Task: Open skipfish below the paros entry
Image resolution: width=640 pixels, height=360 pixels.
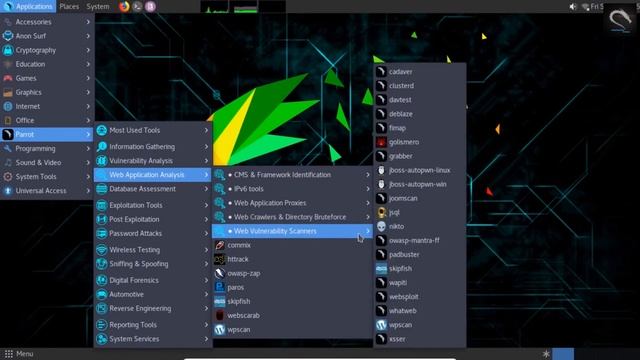Action: tap(292, 301)
